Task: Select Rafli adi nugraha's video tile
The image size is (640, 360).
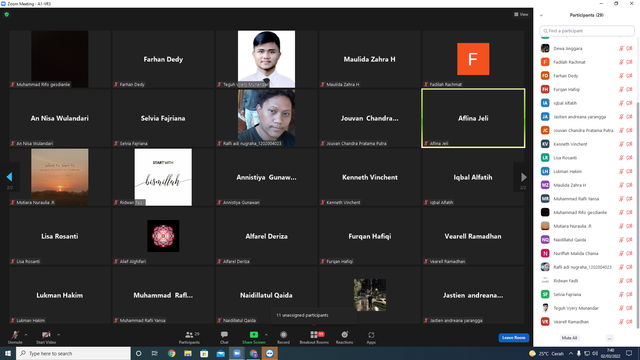Action: tap(266, 118)
